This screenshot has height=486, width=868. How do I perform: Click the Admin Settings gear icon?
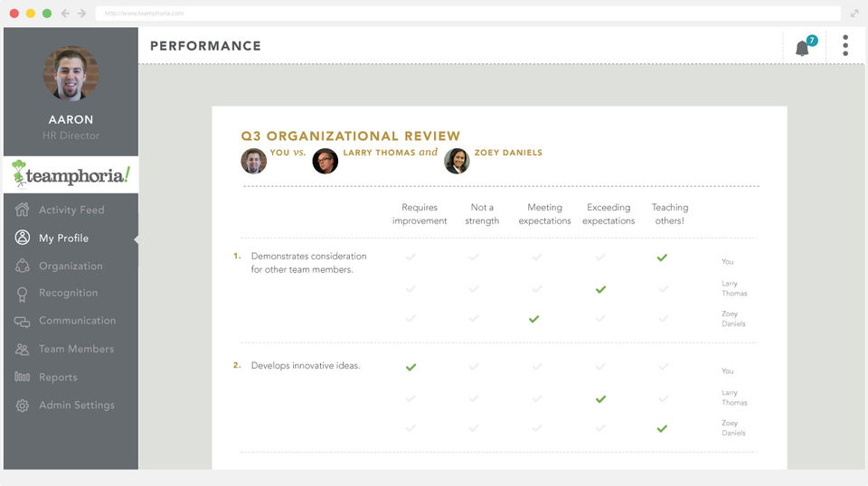(x=23, y=406)
